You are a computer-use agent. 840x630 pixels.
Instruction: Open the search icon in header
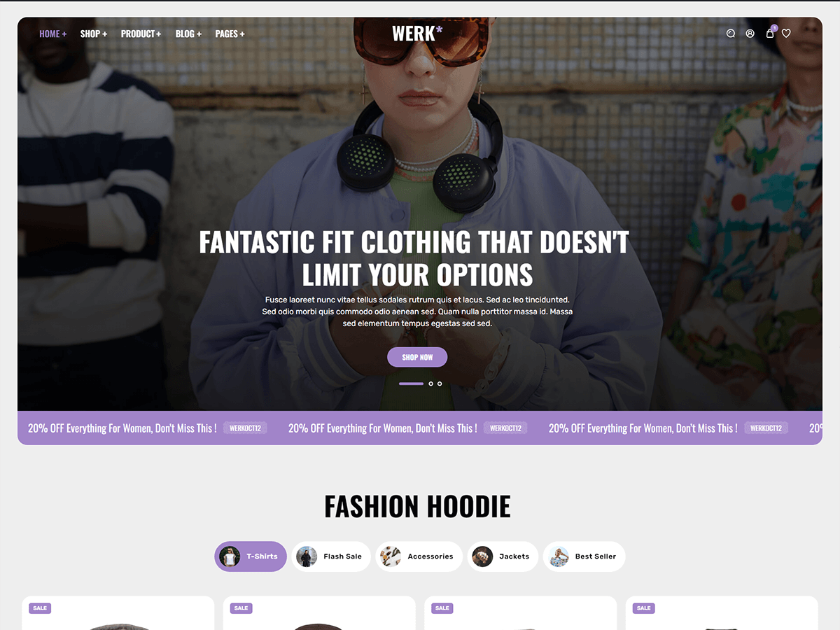(731, 34)
